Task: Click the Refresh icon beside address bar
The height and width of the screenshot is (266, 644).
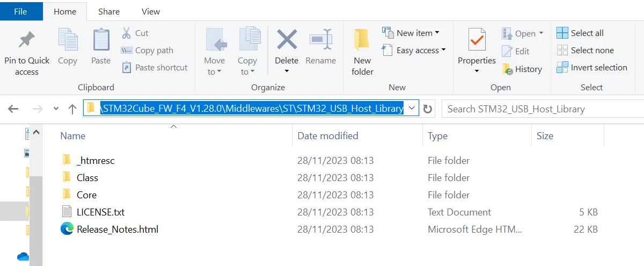Action: click(x=428, y=109)
